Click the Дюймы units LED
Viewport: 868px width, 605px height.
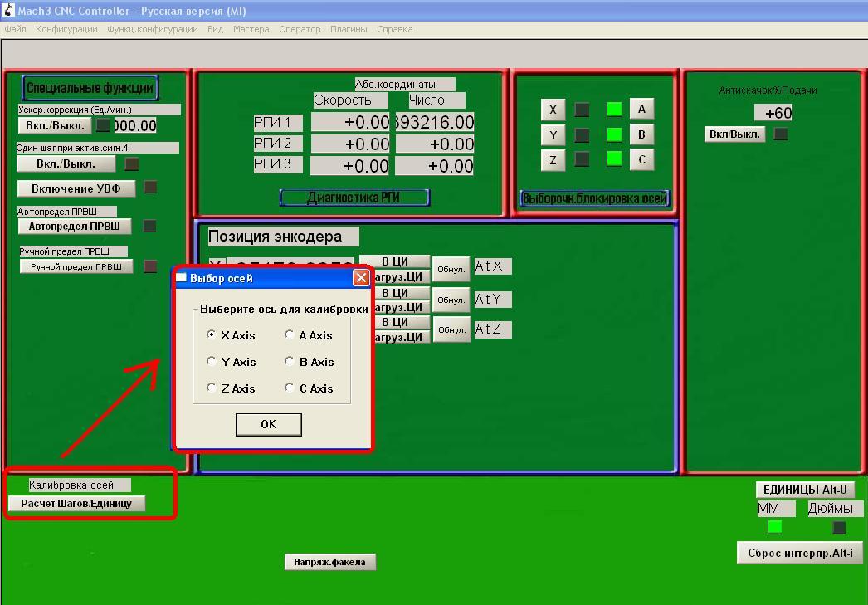tap(839, 527)
